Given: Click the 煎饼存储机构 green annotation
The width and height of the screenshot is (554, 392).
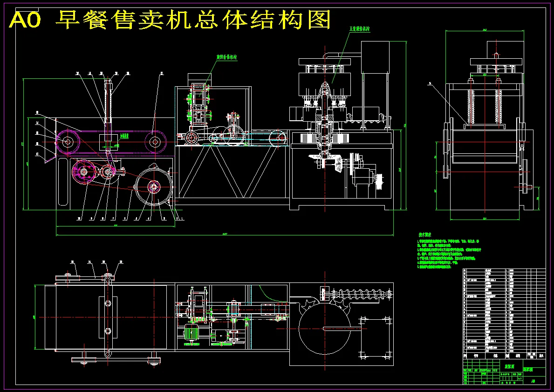Looking at the screenshot, I should [x=226, y=57].
